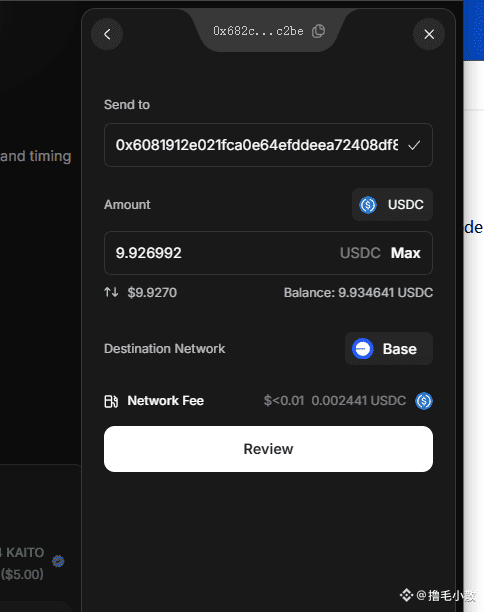Click the Network Fee label
This screenshot has width=484, height=612.
tap(165, 401)
